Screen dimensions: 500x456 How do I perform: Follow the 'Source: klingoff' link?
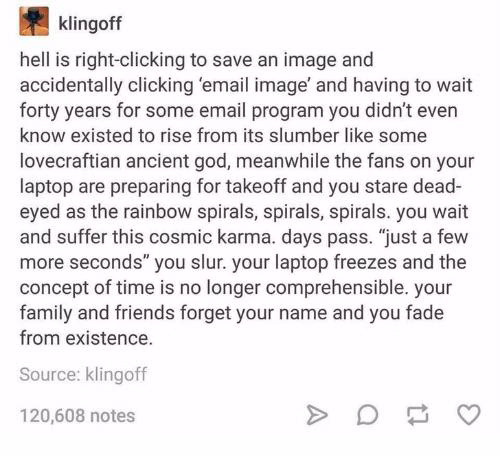[83, 375]
